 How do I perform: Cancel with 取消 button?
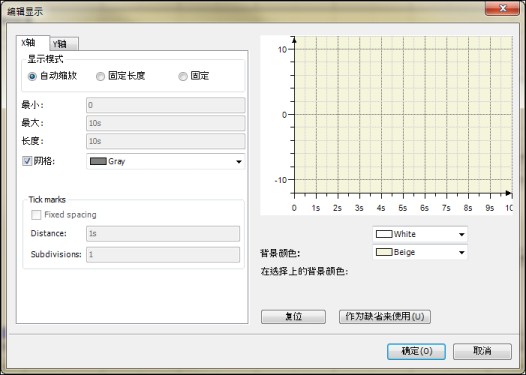click(482, 351)
